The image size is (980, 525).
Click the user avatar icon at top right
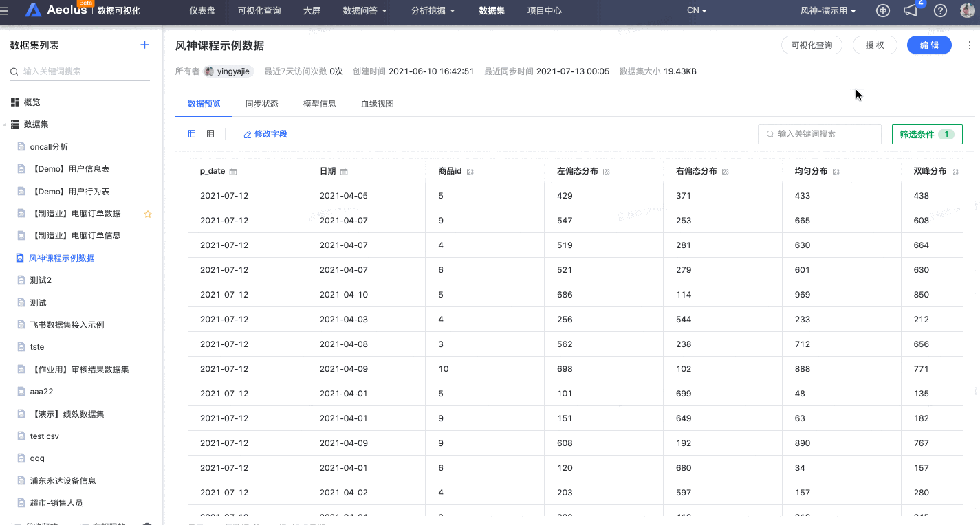968,11
